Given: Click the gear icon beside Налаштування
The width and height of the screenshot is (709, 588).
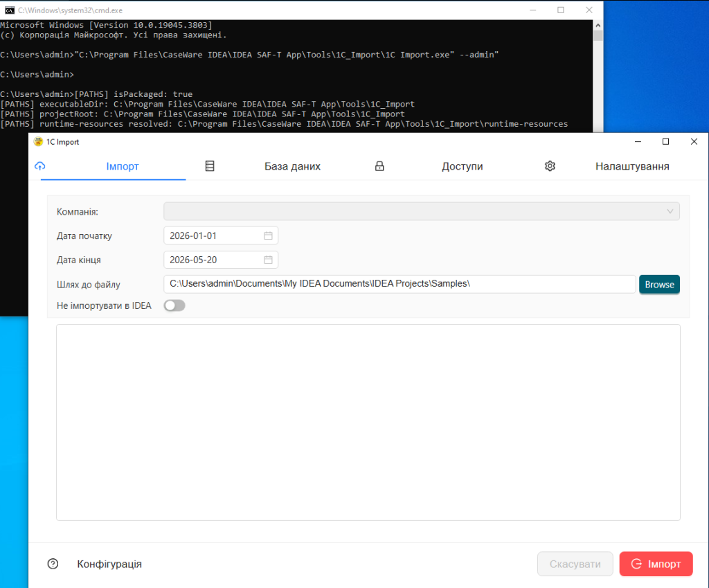Looking at the screenshot, I should (550, 166).
